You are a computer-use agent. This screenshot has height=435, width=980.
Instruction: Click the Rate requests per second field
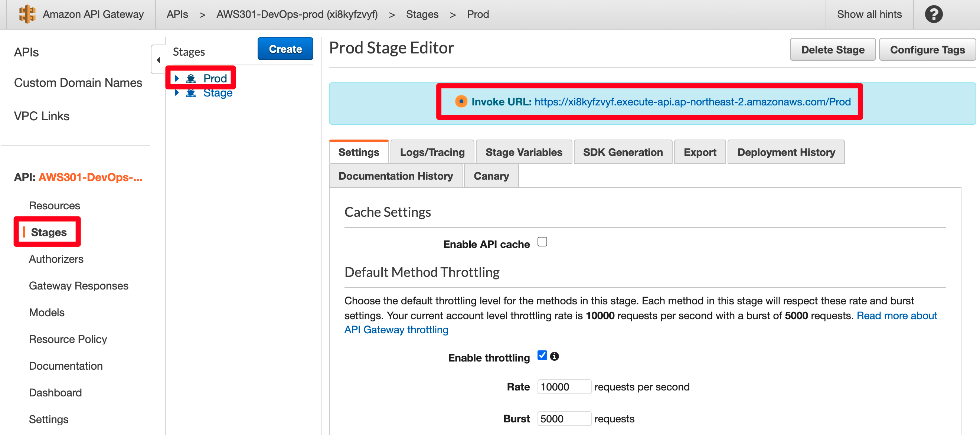[564, 387]
